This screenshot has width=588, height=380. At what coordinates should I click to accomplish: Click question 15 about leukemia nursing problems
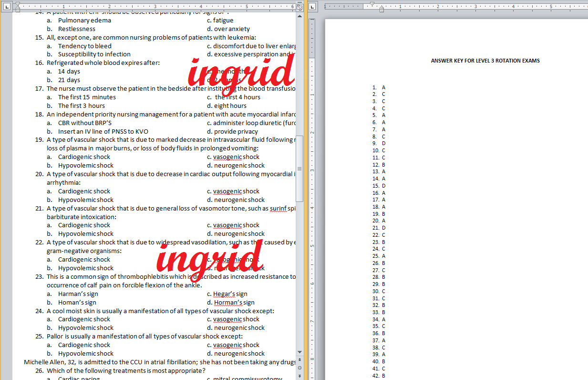coord(151,37)
